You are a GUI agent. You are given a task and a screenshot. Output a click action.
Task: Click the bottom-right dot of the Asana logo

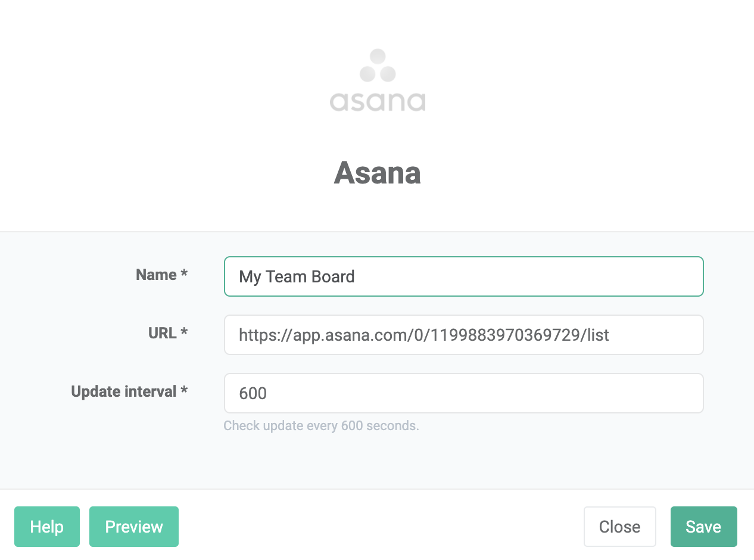[x=388, y=74]
